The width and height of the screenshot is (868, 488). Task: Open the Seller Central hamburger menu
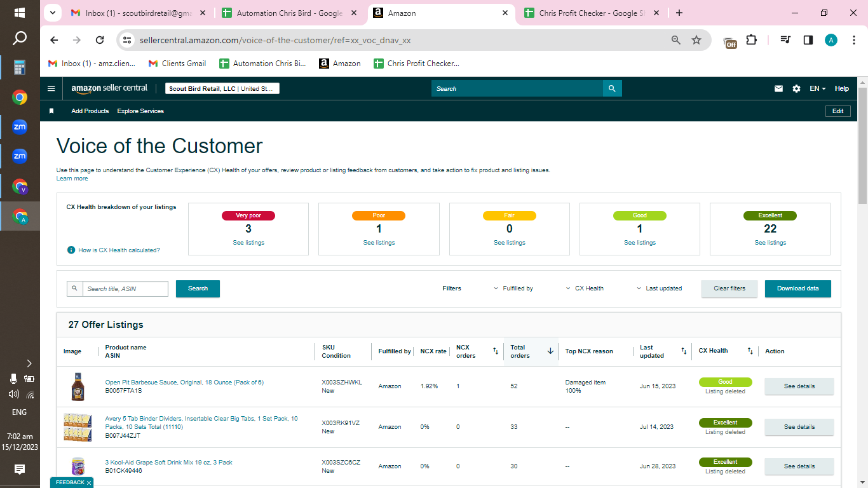pyautogui.click(x=51, y=88)
